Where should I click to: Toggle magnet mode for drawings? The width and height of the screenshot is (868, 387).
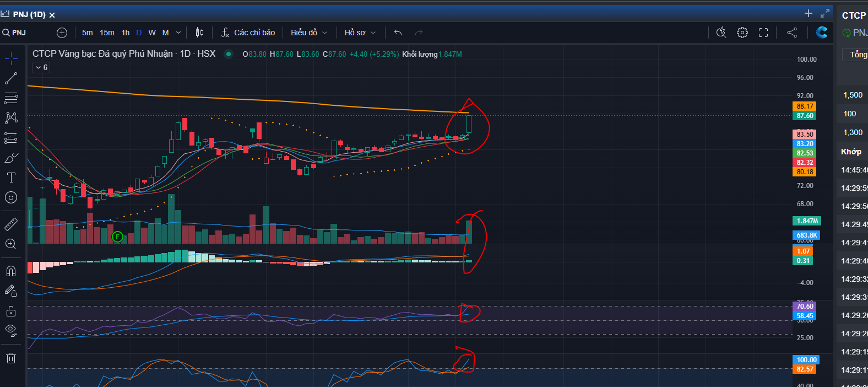[11, 271]
